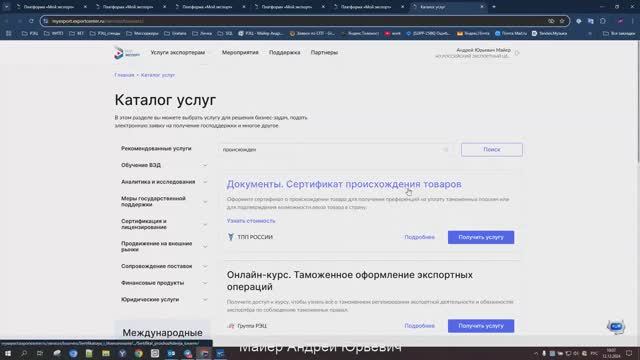
Task: Open the Партнеры menu item
Action: (x=324, y=53)
